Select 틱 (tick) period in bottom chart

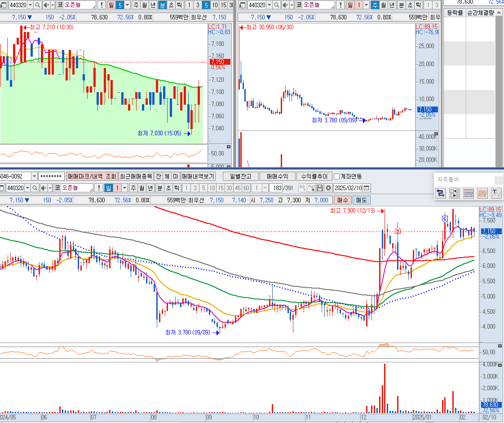tap(177, 188)
